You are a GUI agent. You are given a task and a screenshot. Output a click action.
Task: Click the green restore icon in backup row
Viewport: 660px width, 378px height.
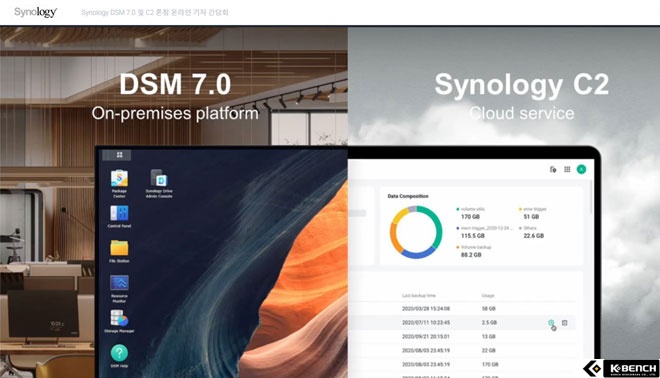coord(551,323)
